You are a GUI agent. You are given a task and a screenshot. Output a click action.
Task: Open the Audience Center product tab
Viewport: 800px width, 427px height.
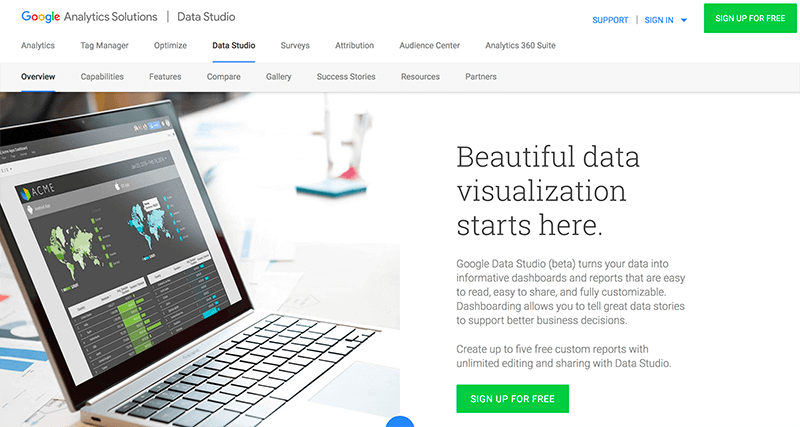click(430, 45)
